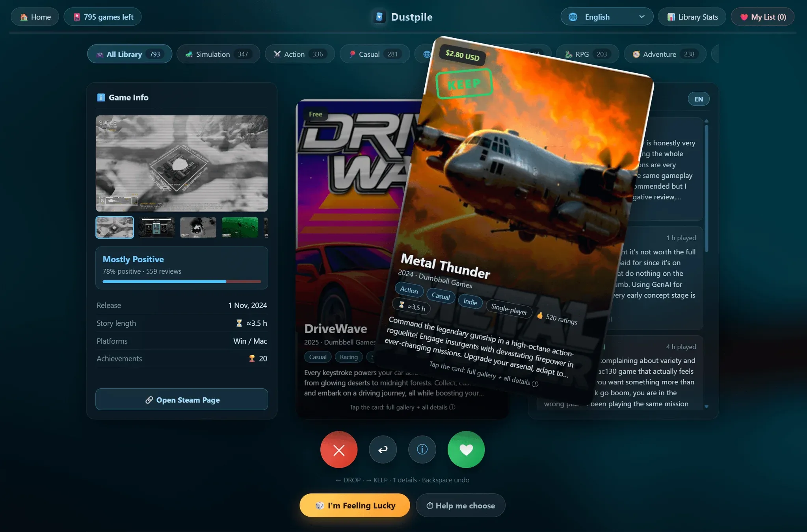Click the 795 games left button
The image size is (807, 532).
(103, 17)
